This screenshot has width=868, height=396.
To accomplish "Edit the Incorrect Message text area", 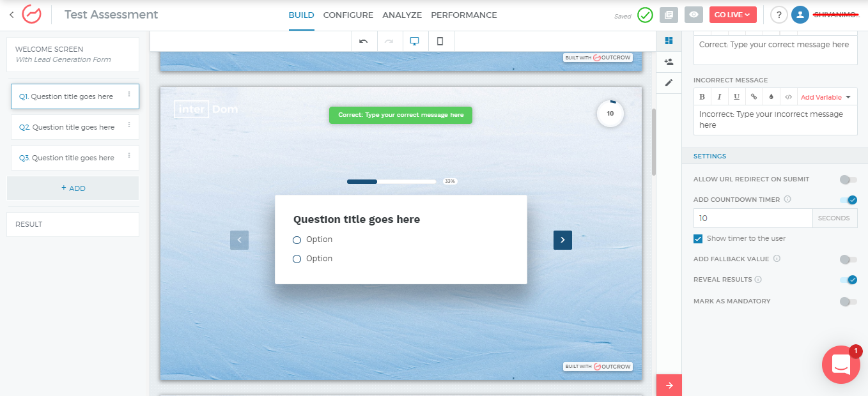I will (x=775, y=120).
